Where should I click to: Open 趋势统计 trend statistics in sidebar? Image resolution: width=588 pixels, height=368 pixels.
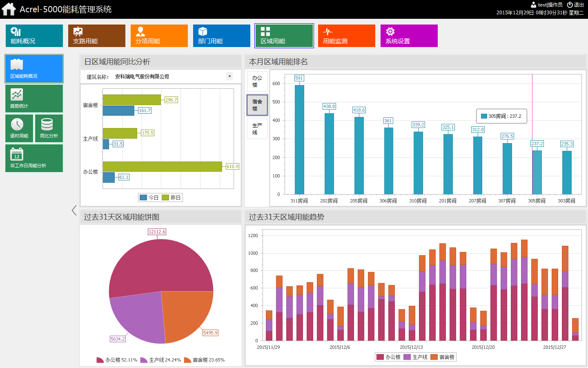click(x=34, y=99)
